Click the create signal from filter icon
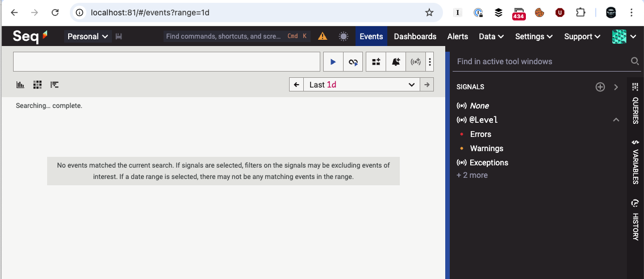644x279 pixels. [415, 62]
